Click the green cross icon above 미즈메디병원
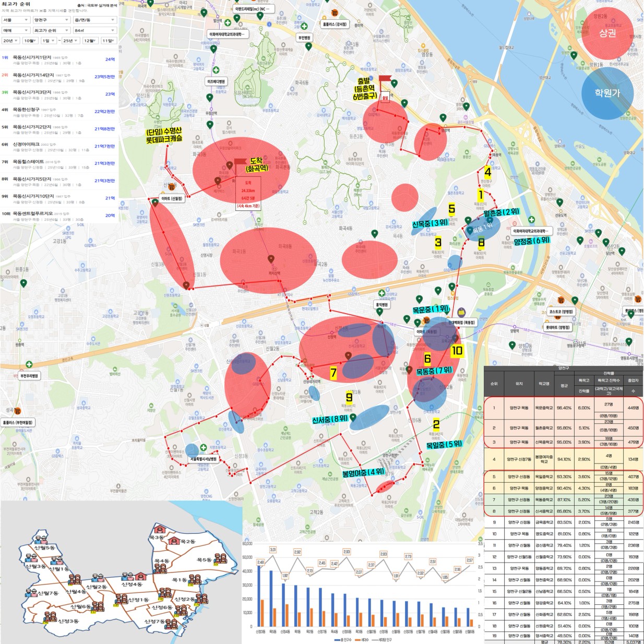The width and height of the screenshot is (644, 644). pyautogui.click(x=216, y=70)
